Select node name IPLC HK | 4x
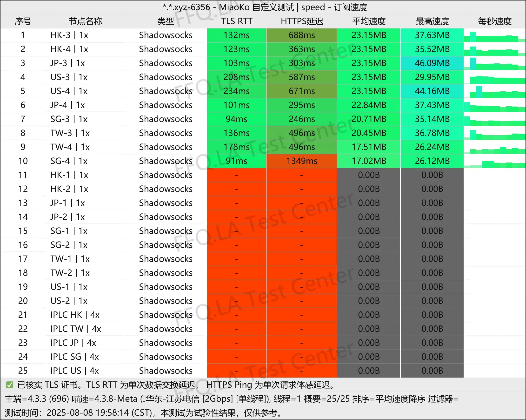 pos(75,315)
